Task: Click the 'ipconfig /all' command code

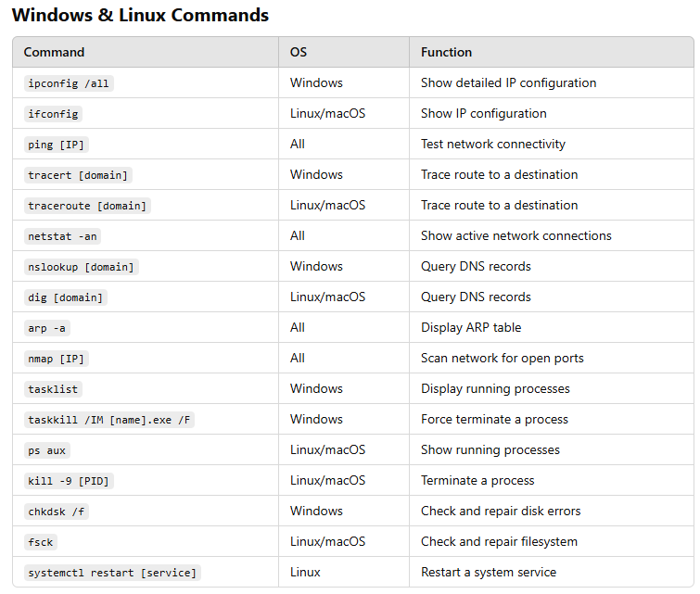Action: 69,83
